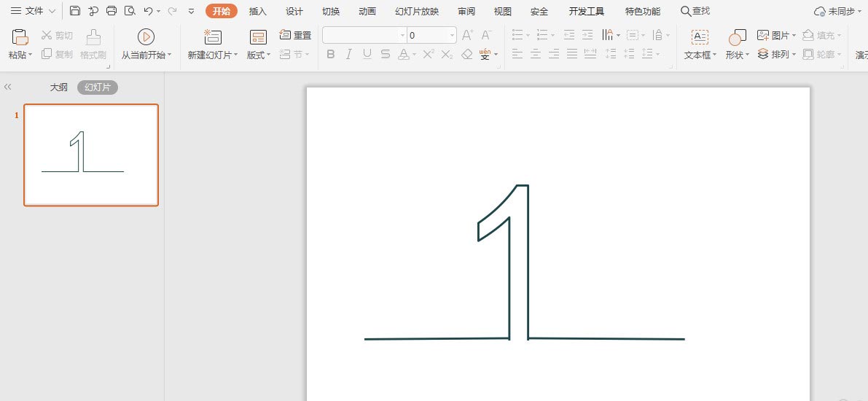Open the customize quick access toolbar arrow
This screenshot has width=868, height=401.
[191, 11]
